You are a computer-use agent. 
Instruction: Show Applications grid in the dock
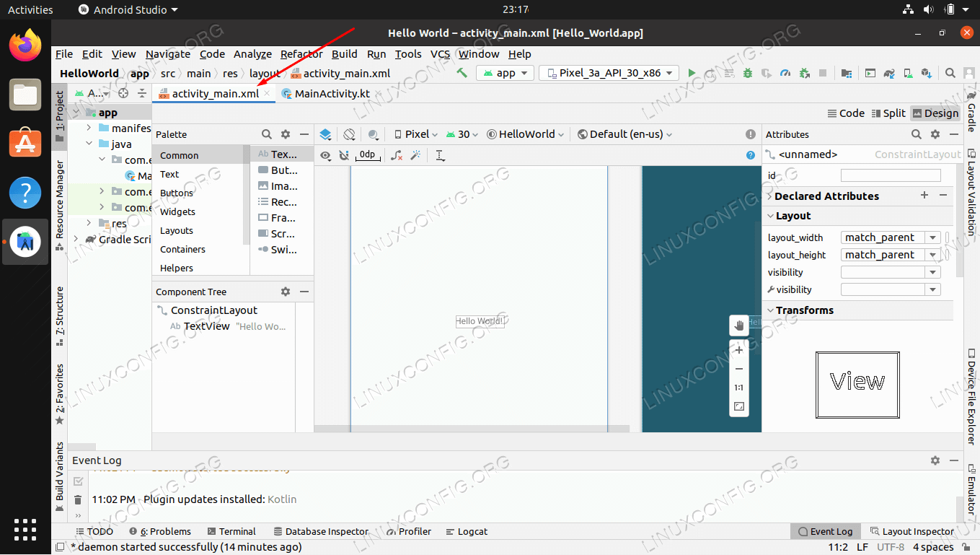click(25, 529)
